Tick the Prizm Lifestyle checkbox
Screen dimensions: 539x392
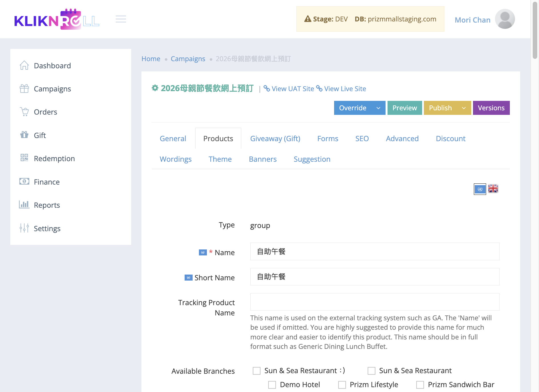point(342,385)
